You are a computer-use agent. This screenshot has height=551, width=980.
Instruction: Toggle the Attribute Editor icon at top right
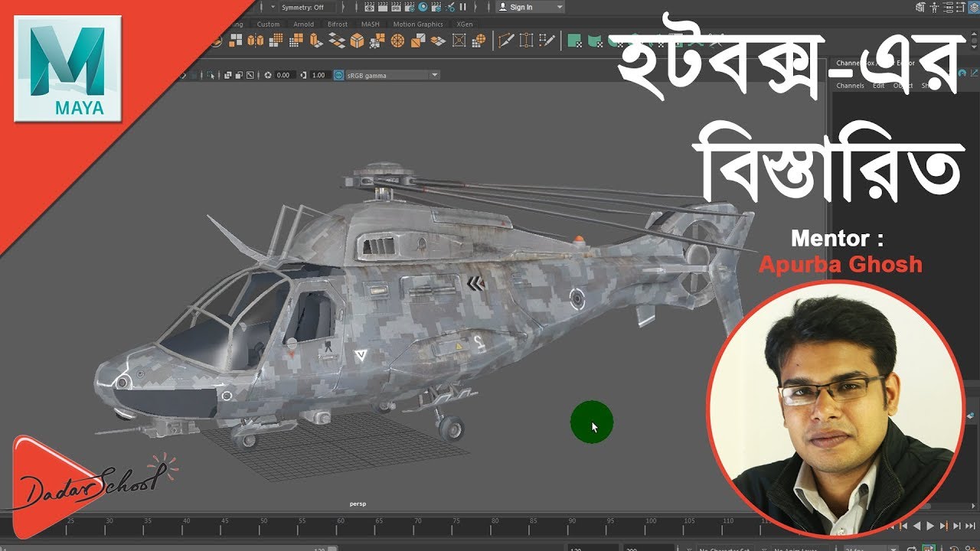point(948,7)
